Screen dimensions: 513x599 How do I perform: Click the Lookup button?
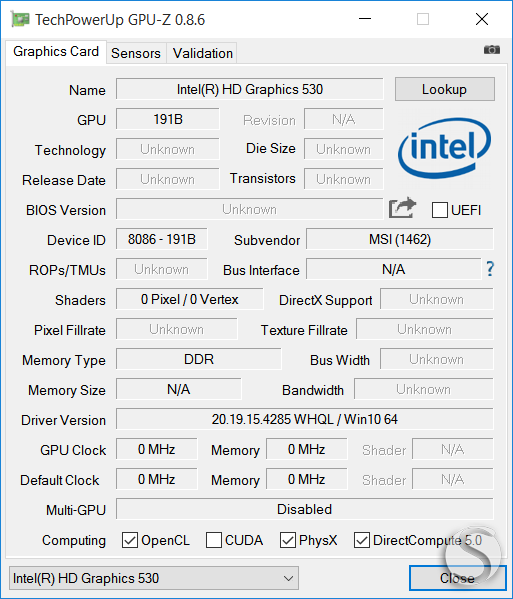pos(445,89)
